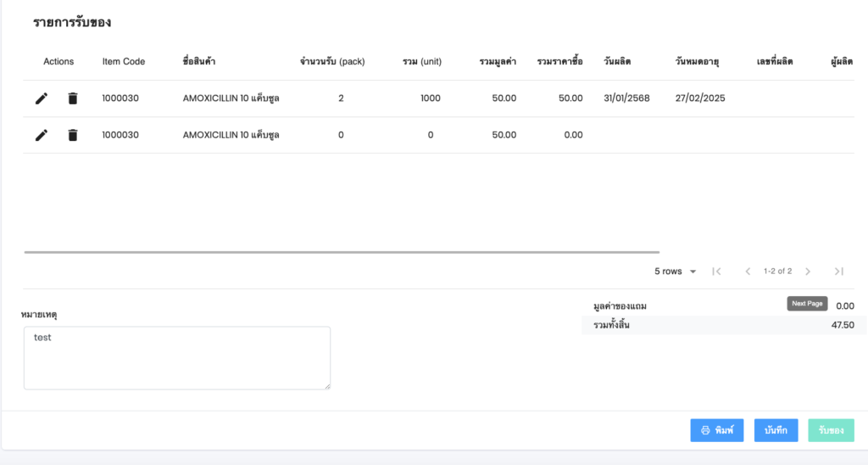Click the วันหมดอายุ column header
Image resolution: width=868 pixels, height=465 pixels.
click(x=697, y=62)
